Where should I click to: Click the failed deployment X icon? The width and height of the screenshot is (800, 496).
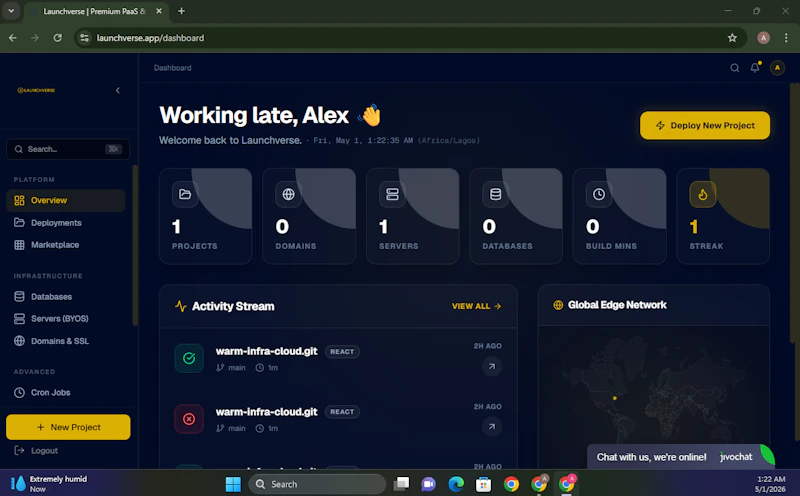point(189,419)
